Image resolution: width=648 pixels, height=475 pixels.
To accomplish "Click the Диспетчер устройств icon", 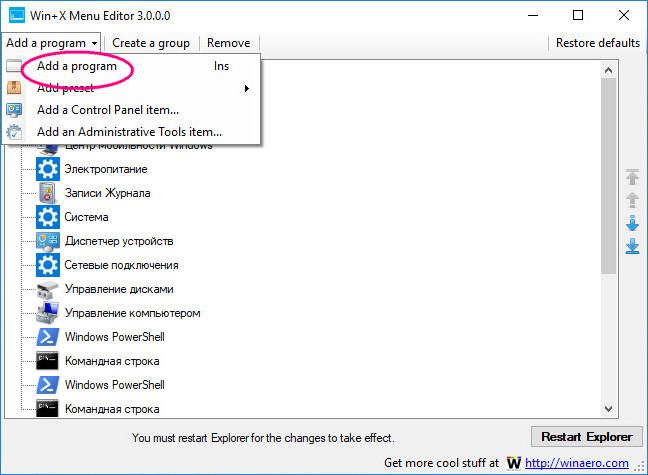I will pyautogui.click(x=48, y=242).
